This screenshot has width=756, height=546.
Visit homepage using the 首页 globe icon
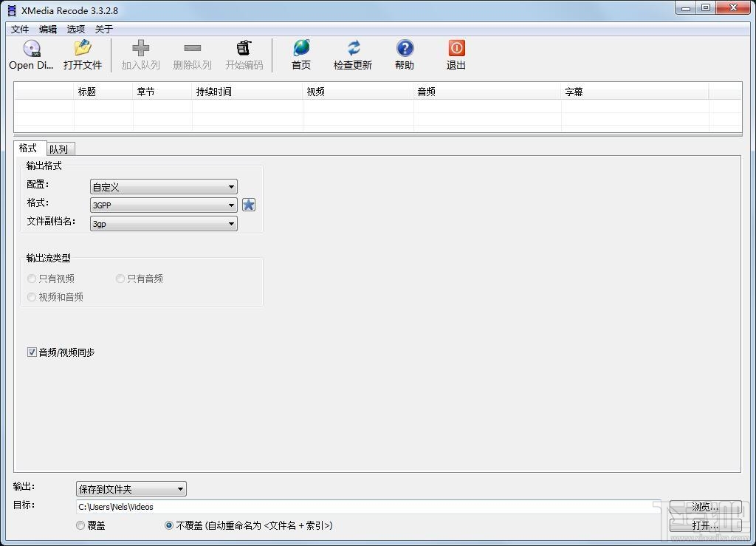click(x=300, y=53)
